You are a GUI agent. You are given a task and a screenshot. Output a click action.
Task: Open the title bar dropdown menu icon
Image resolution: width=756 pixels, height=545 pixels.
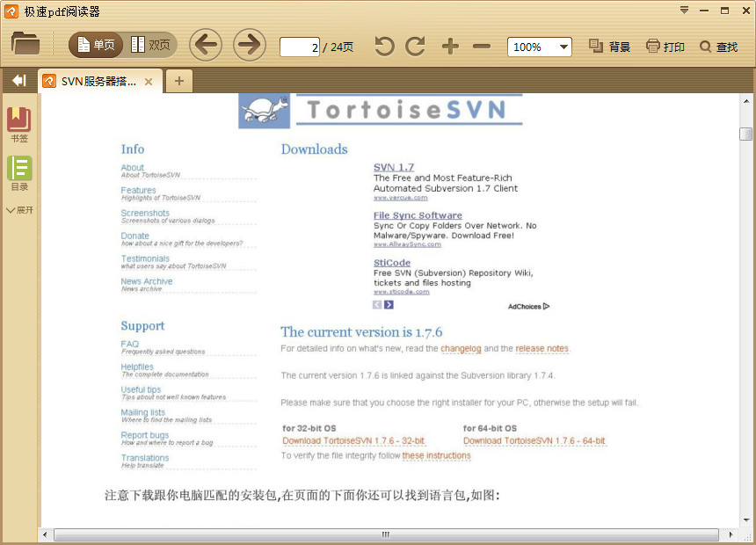(684, 11)
